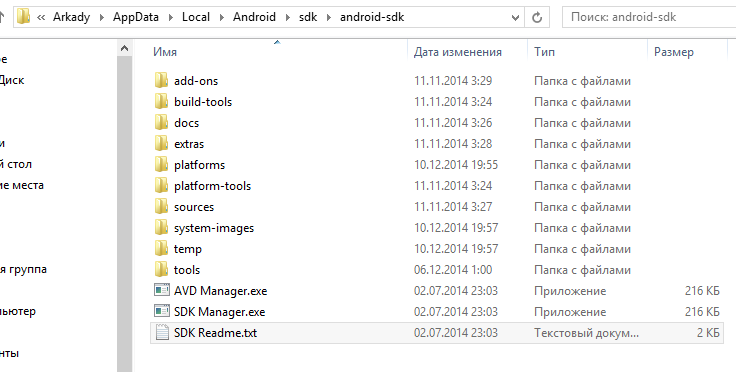Click the Папка с файлами type of docs

[582, 123]
